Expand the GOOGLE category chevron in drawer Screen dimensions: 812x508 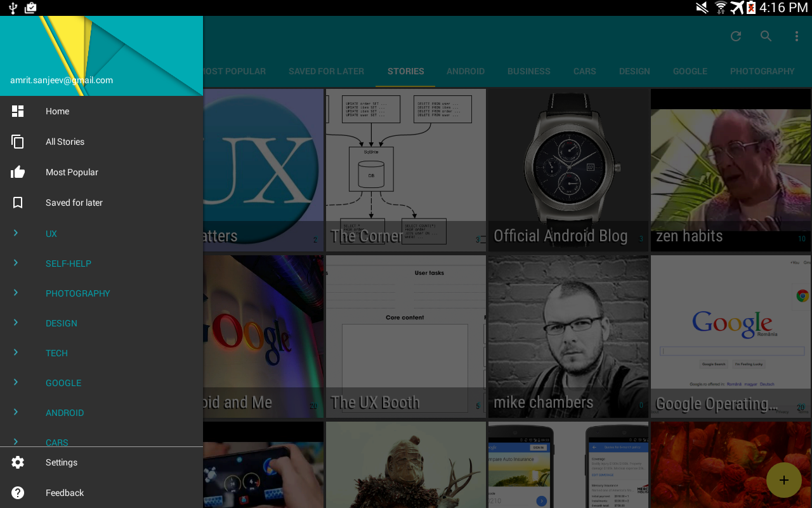tap(16, 382)
